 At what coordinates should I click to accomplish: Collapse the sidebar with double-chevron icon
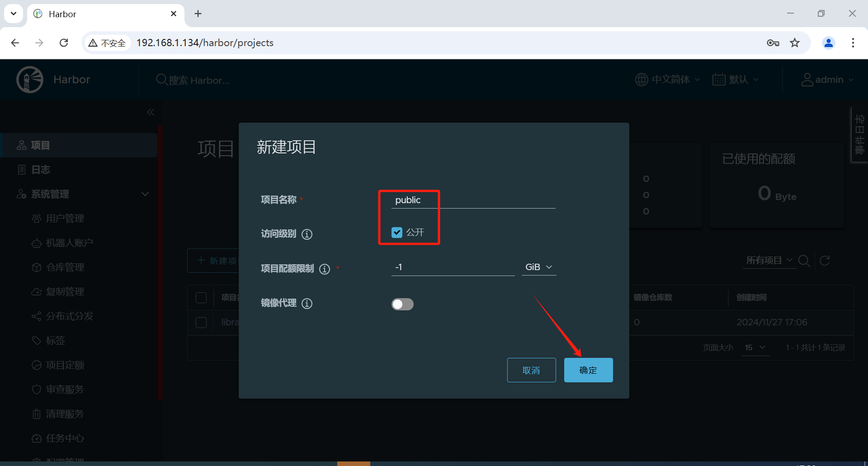click(x=151, y=112)
